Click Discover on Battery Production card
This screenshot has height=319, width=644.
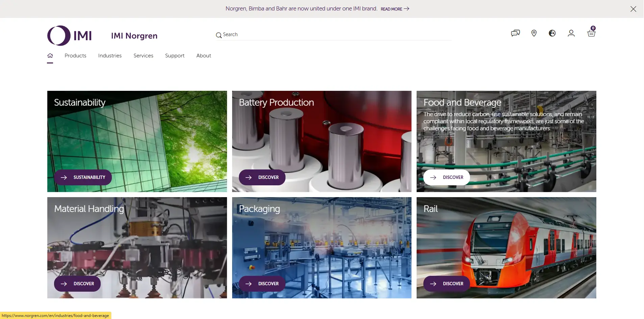(262, 177)
